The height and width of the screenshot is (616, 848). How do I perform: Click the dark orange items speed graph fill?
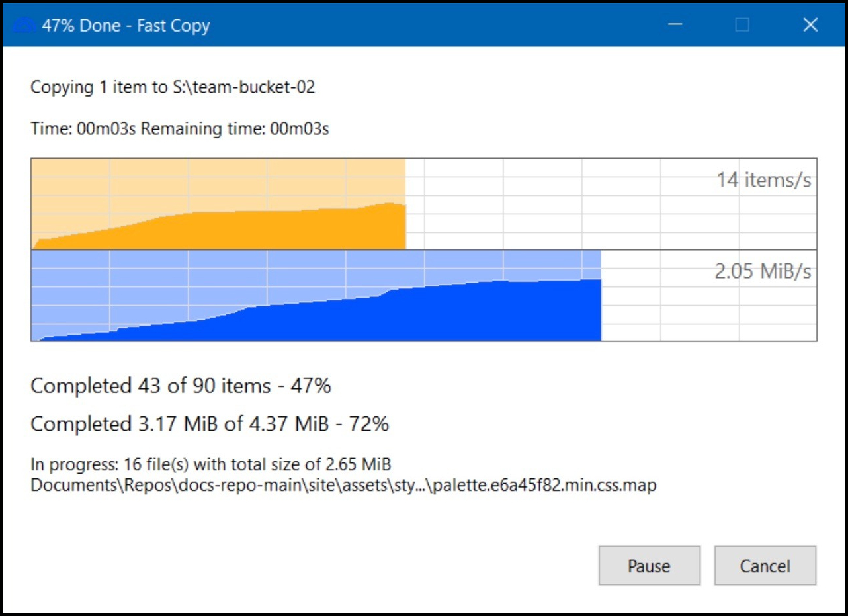[x=265, y=232]
